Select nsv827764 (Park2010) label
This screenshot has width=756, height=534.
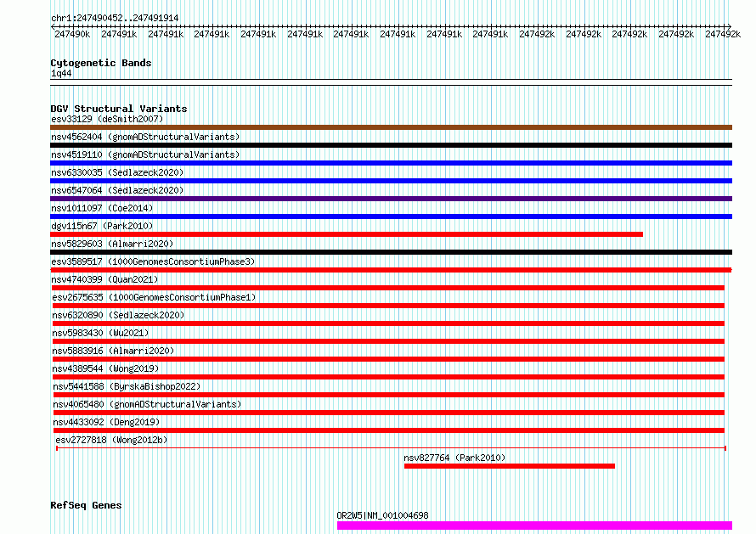[454, 458]
